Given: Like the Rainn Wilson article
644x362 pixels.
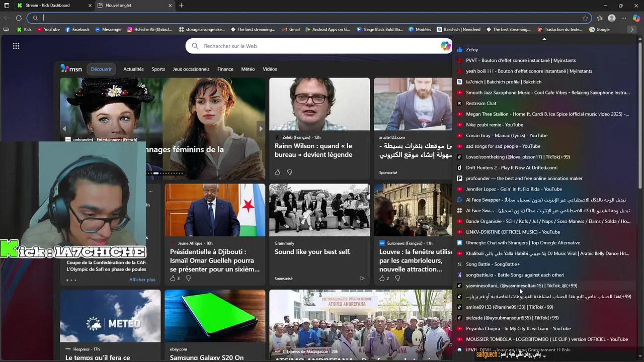Looking at the screenshot, I should pos(277,172).
